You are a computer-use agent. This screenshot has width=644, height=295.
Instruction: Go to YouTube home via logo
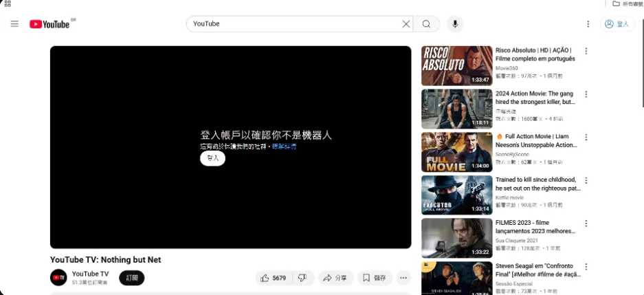coord(49,24)
